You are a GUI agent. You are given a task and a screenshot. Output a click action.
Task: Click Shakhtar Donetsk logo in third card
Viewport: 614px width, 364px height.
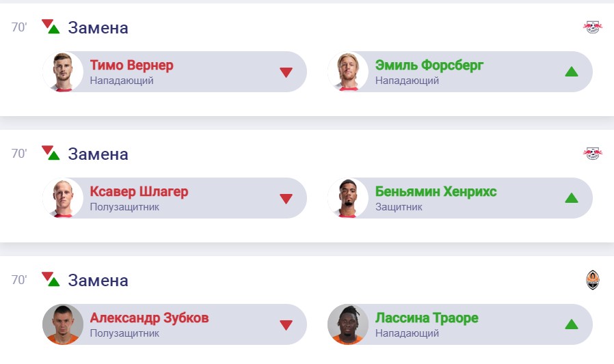592,280
